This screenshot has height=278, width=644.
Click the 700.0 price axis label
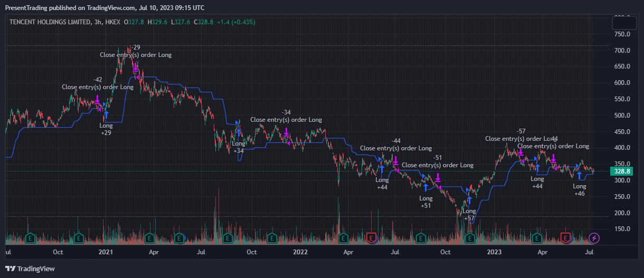click(622, 51)
